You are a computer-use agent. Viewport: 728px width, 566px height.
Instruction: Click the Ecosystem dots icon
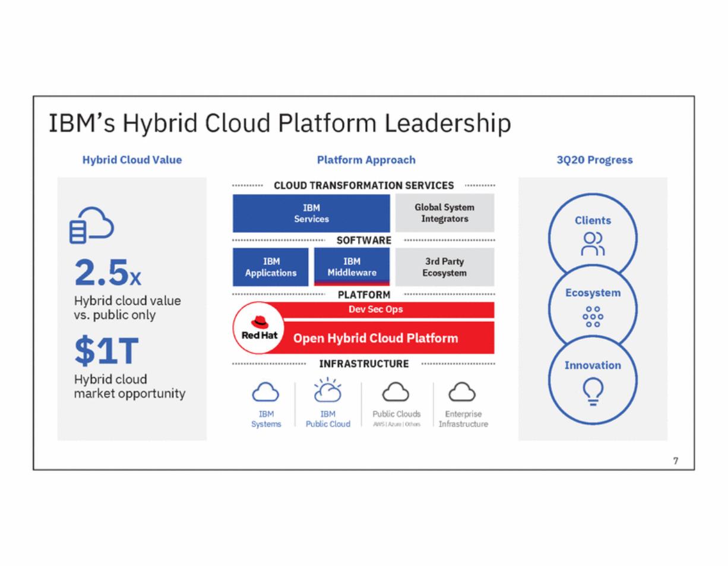(x=593, y=317)
